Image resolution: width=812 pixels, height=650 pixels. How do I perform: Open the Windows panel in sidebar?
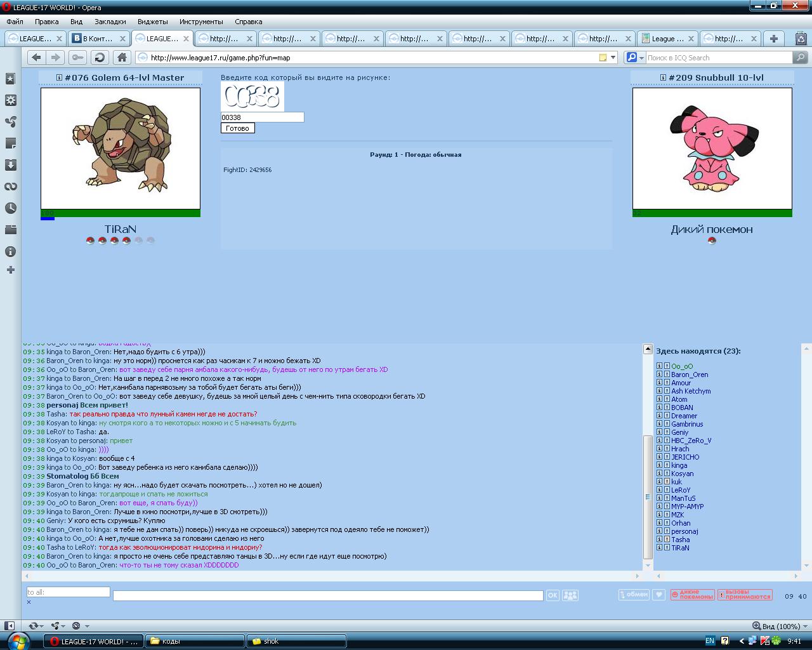point(11,230)
